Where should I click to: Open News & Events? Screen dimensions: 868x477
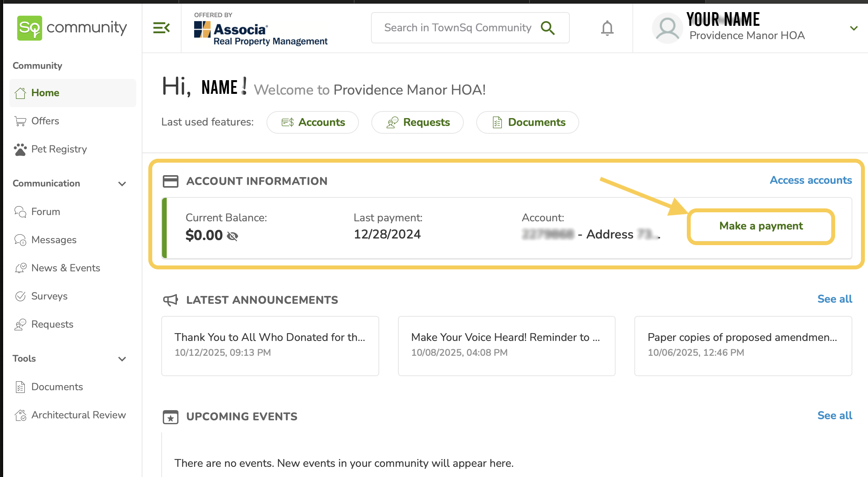[65, 268]
